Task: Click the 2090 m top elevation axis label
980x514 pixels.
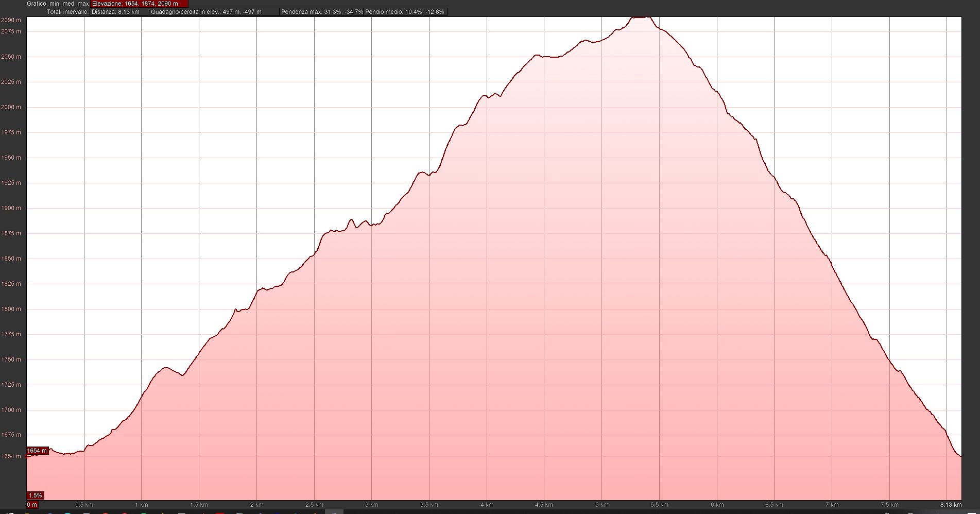Action: point(11,20)
